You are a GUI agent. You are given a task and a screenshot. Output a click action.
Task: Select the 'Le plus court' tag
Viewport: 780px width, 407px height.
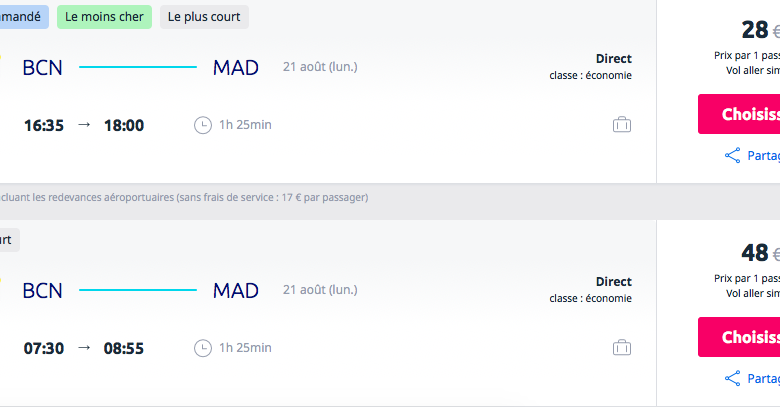point(204,17)
